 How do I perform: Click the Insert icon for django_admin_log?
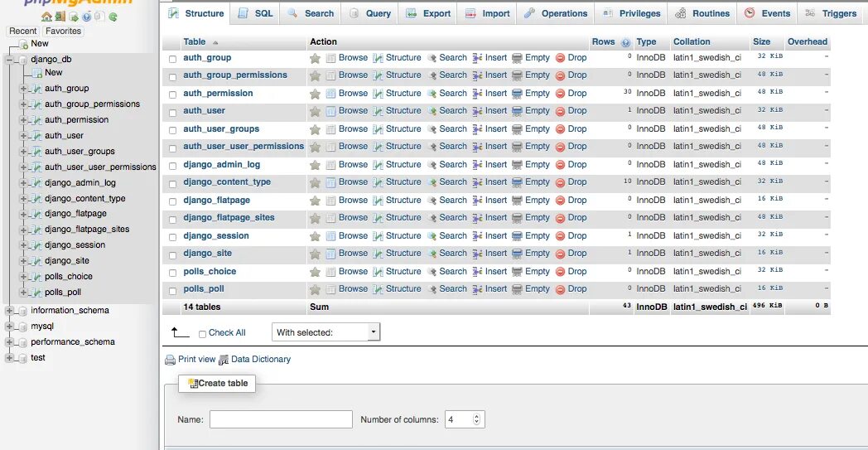click(478, 165)
